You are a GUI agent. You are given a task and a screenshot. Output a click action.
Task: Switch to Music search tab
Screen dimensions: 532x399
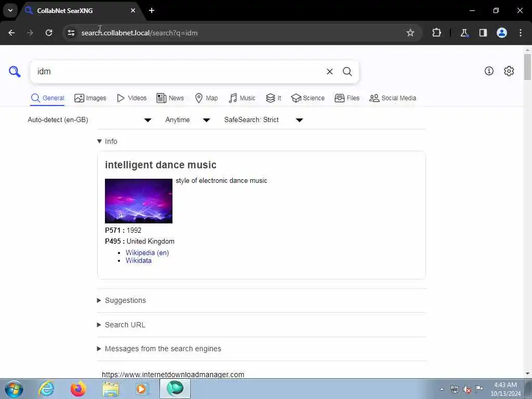[242, 98]
